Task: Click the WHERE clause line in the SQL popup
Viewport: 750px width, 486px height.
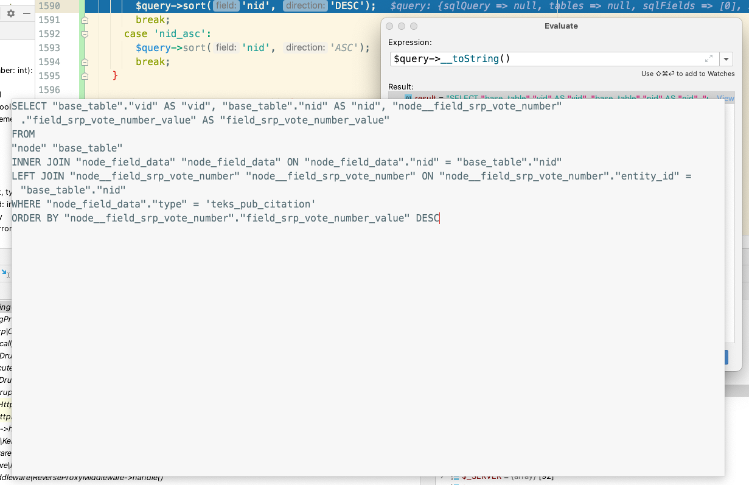Action: tap(164, 204)
